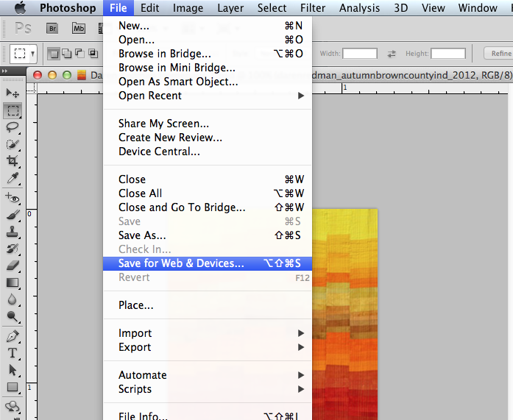Select the Clone Stamp tool
This screenshot has height=420, width=513.
click(x=13, y=232)
